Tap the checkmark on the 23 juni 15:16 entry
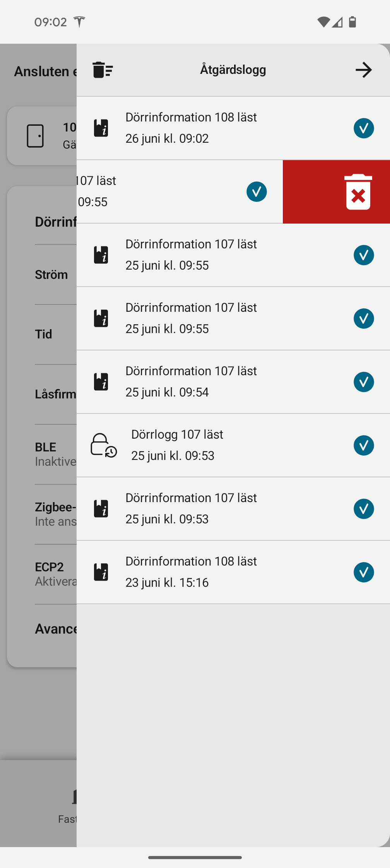 (364, 572)
